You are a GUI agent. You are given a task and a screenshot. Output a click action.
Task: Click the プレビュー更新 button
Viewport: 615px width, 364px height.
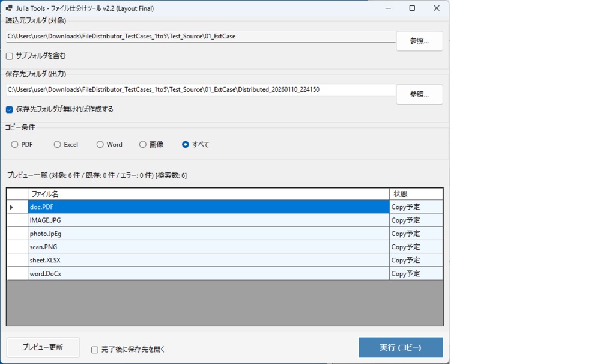pyautogui.click(x=43, y=347)
